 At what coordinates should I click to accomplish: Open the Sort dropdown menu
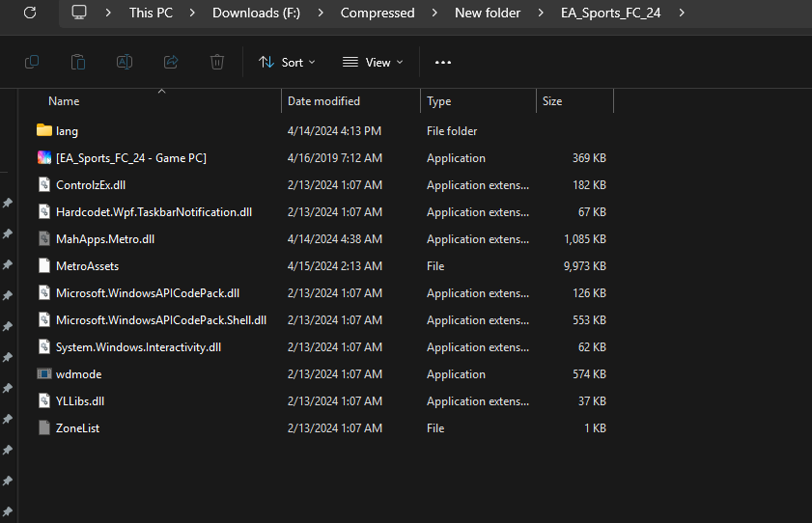coord(287,62)
